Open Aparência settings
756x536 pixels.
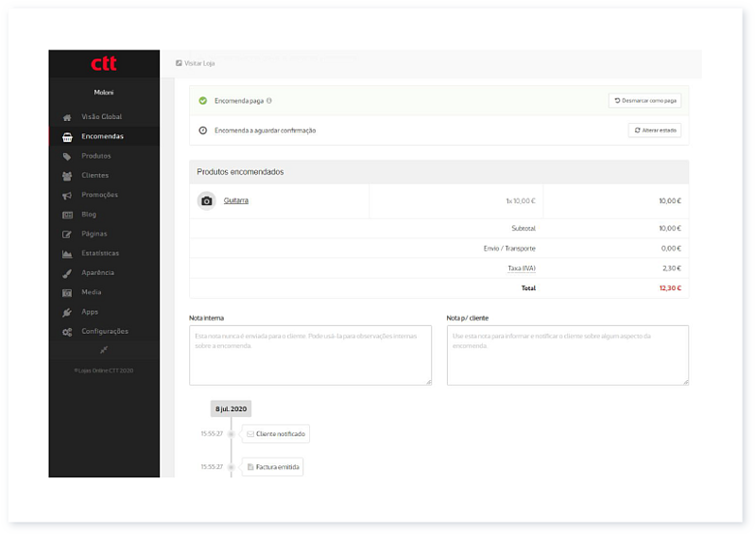click(104, 272)
